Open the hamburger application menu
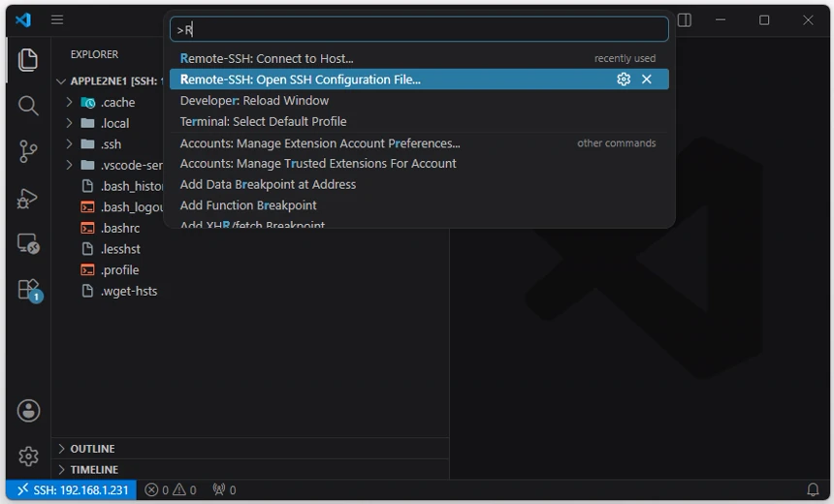Viewport: 834px width, 504px height. coord(57,19)
